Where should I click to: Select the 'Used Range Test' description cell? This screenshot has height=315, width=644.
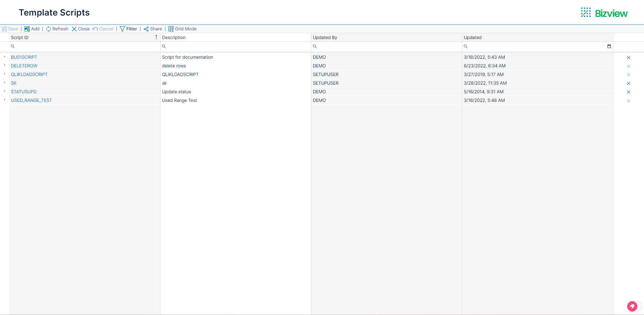[x=236, y=101]
